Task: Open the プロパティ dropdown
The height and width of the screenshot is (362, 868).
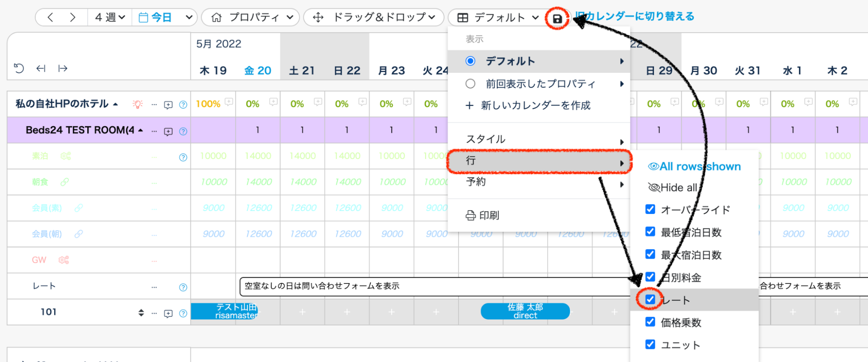Action: coord(251,17)
